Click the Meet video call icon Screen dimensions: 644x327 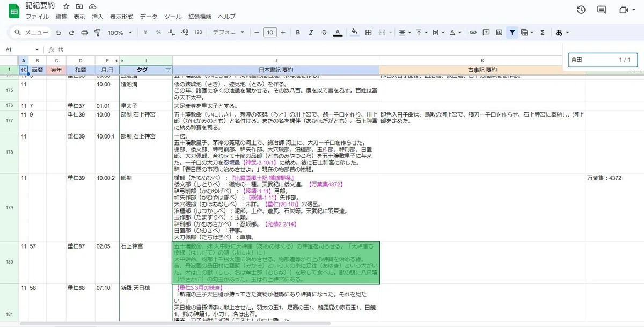tap(624, 10)
